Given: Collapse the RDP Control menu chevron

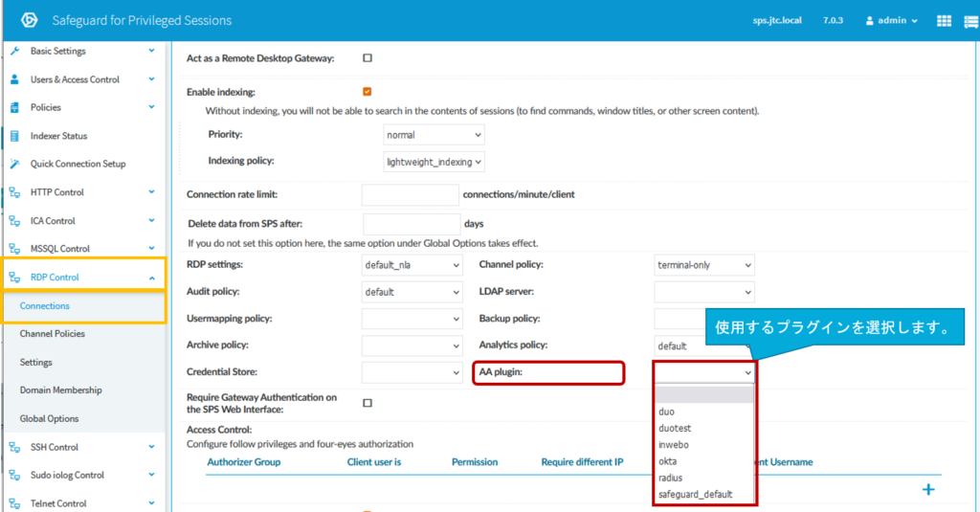Looking at the screenshot, I should tap(151, 278).
